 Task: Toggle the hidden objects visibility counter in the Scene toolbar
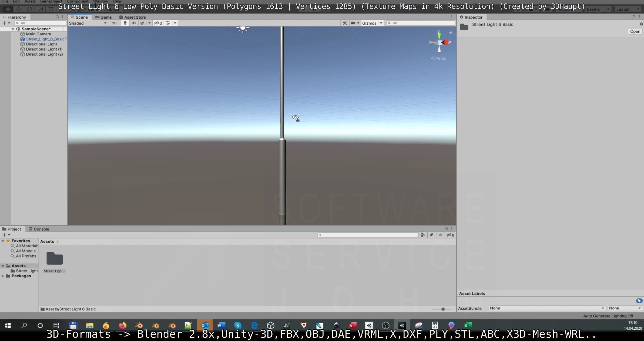tap(158, 23)
